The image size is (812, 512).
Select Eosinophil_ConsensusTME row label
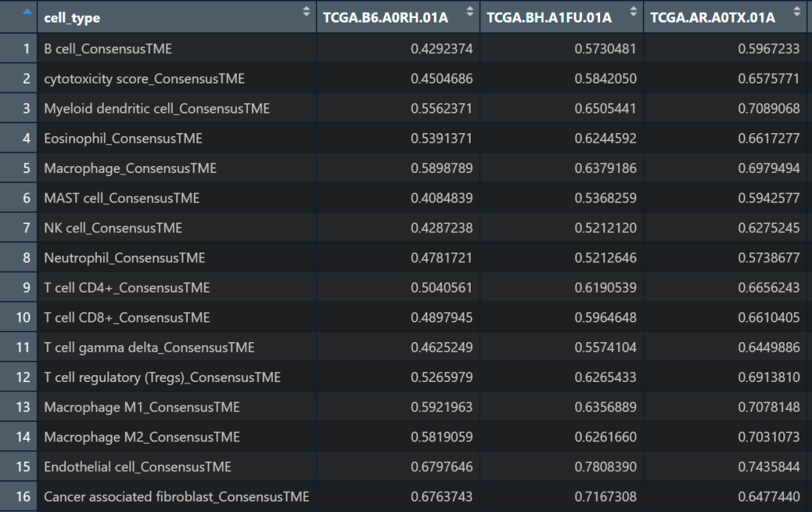click(x=123, y=139)
